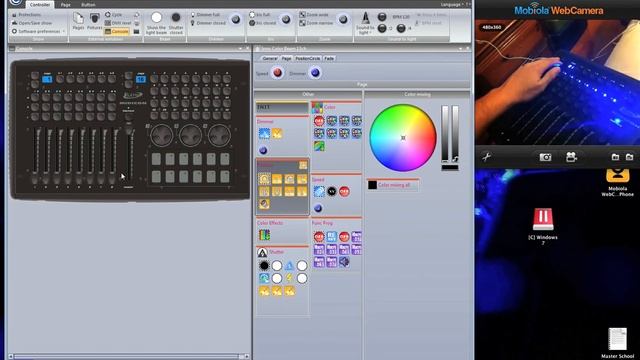Expand the gold icon in highlighted section header
This screenshot has height=360, width=640.
click(x=303, y=165)
